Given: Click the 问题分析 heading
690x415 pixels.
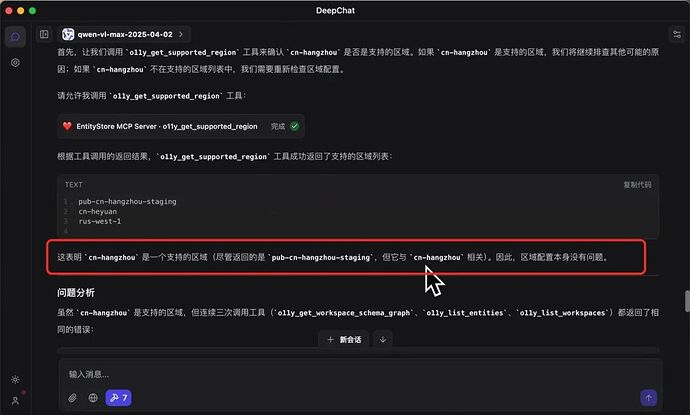Looking at the screenshot, I should pyautogui.click(x=76, y=293).
